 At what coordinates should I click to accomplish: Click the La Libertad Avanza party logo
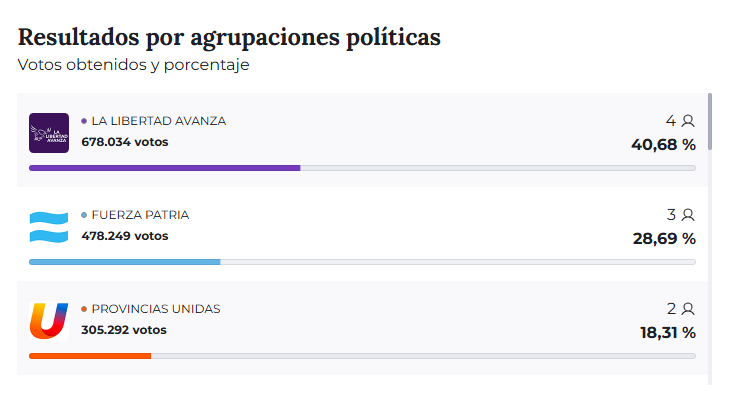[49, 133]
